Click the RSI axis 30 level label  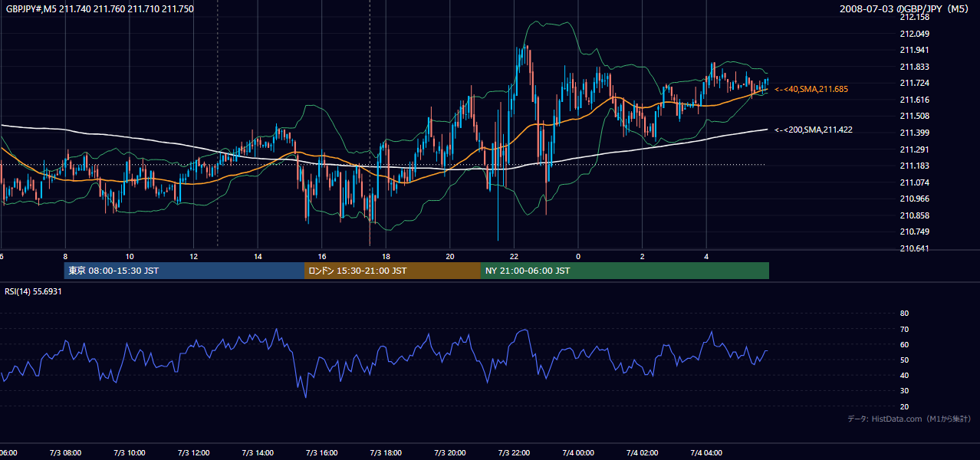904,391
